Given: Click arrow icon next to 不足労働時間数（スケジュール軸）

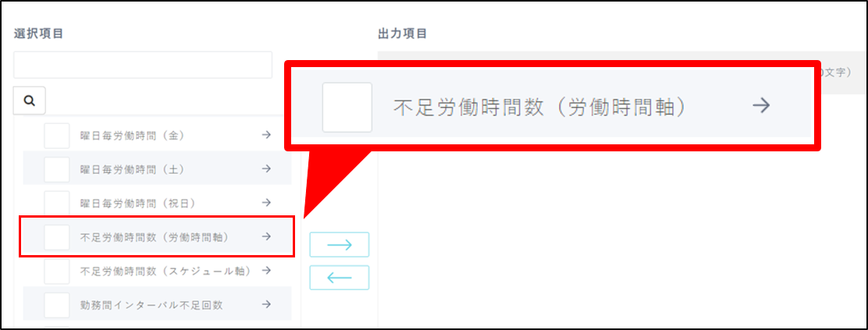Looking at the screenshot, I should (266, 270).
